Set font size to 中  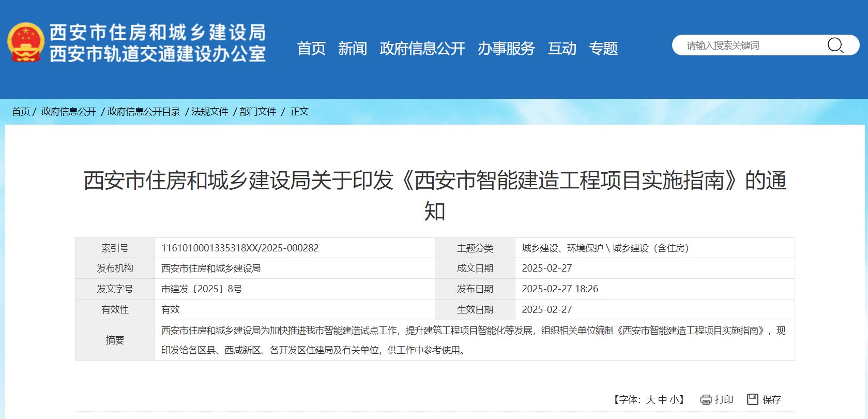(x=662, y=400)
